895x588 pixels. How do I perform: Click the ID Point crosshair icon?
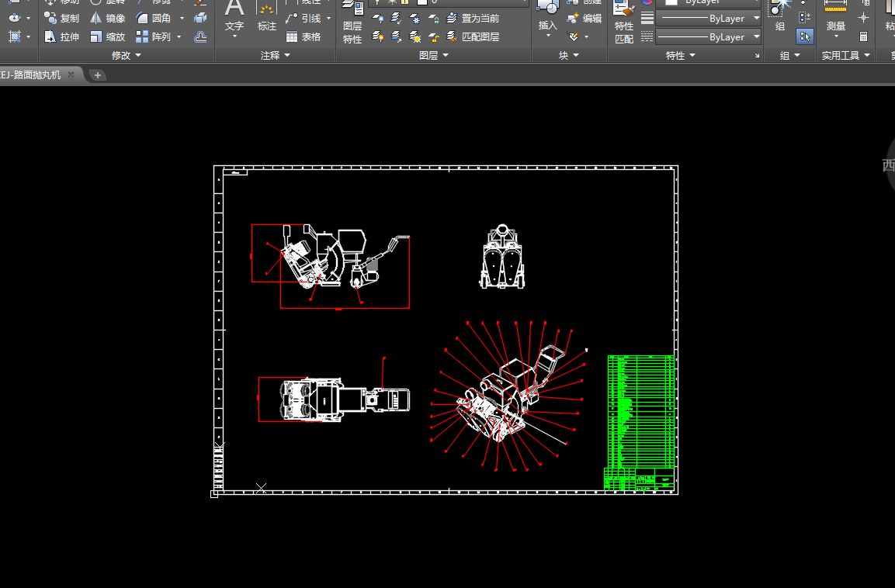point(864,19)
